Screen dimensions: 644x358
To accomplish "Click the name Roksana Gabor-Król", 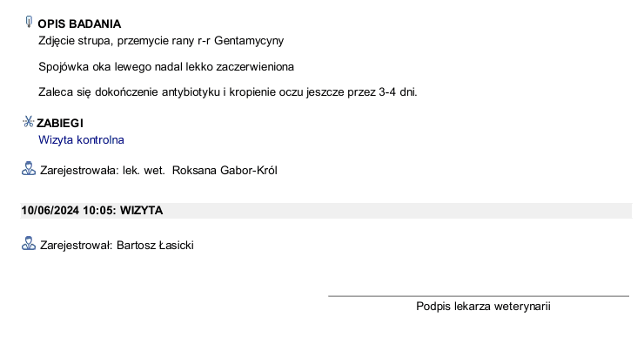I will point(225,170).
